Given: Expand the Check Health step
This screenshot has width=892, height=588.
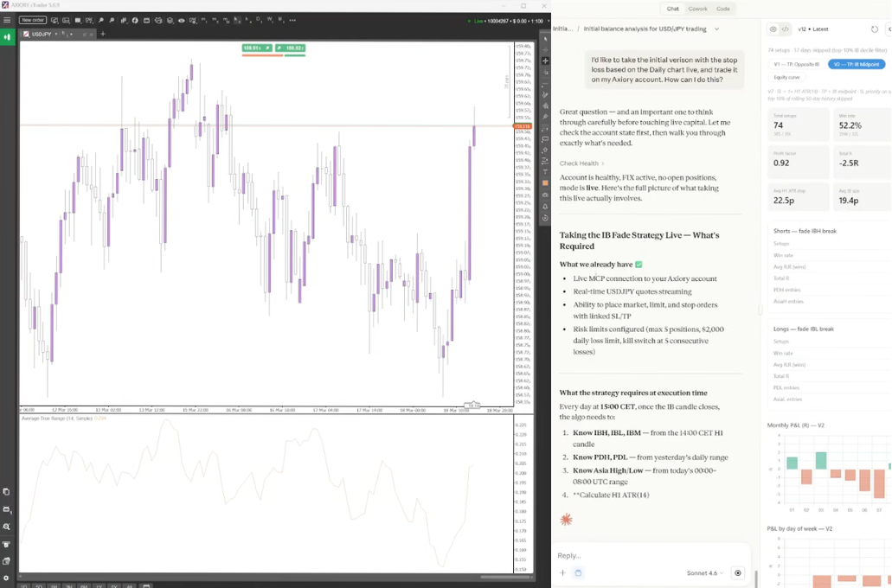Looking at the screenshot, I should [x=581, y=163].
